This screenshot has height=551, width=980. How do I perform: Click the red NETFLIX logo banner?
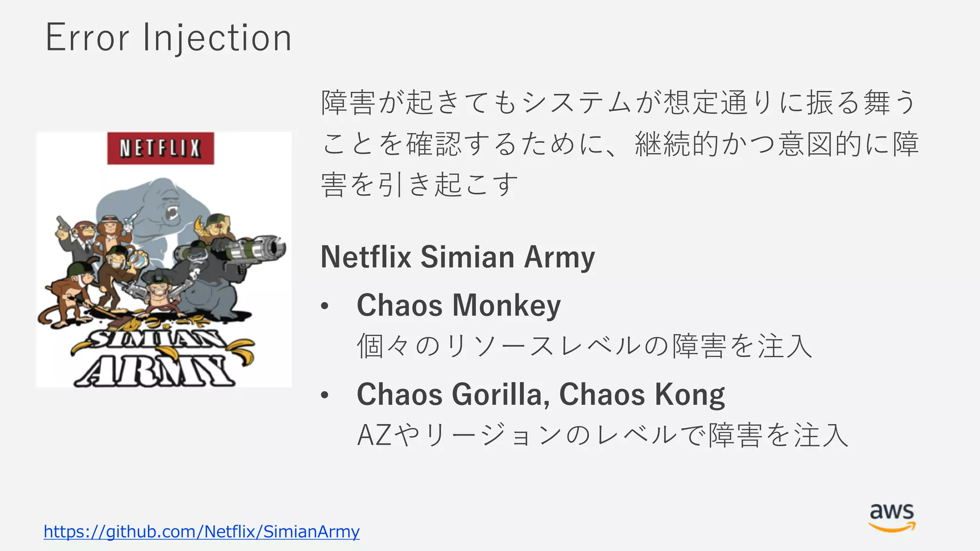(160, 148)
